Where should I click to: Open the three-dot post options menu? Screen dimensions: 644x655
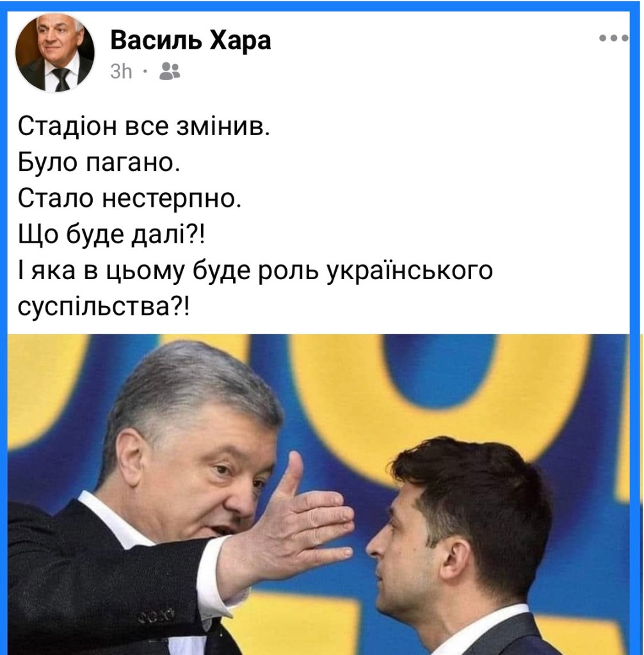point(613,38)
